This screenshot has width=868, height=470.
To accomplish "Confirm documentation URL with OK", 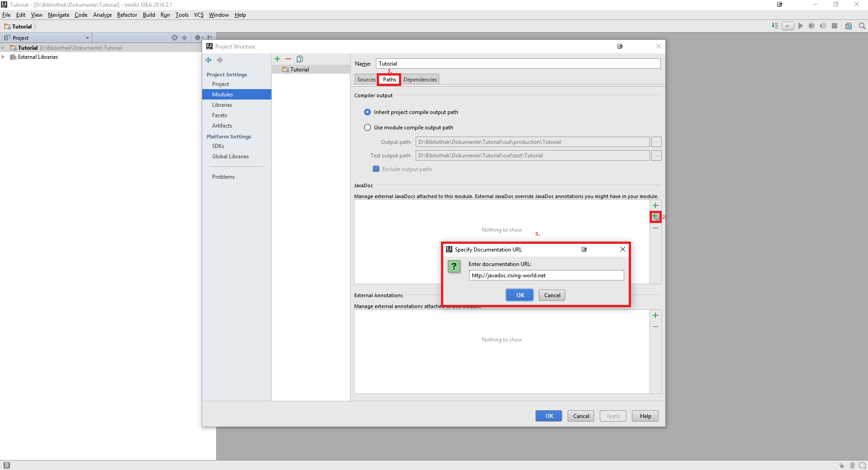I will (520, 295).
